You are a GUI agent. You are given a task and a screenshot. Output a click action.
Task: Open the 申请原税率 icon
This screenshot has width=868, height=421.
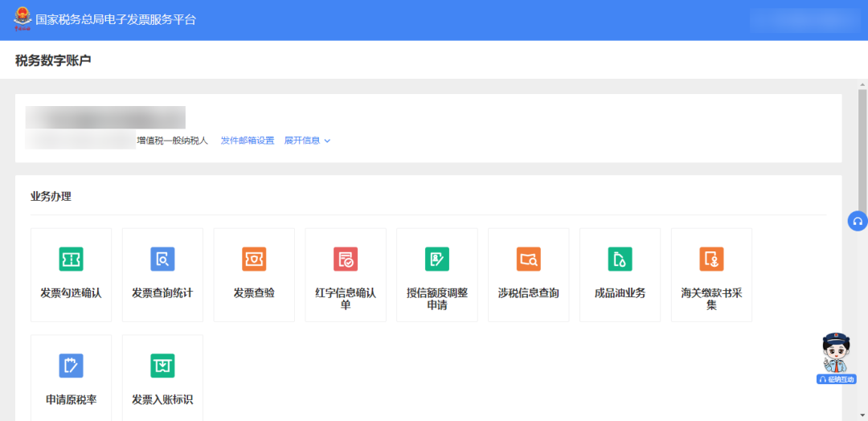71,366
